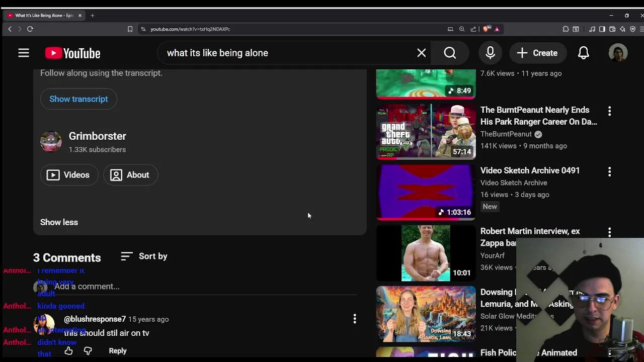The height and width of the screenshot is (362, 644).
Task: Open the account avatar menu
Action: click(618, 53)
